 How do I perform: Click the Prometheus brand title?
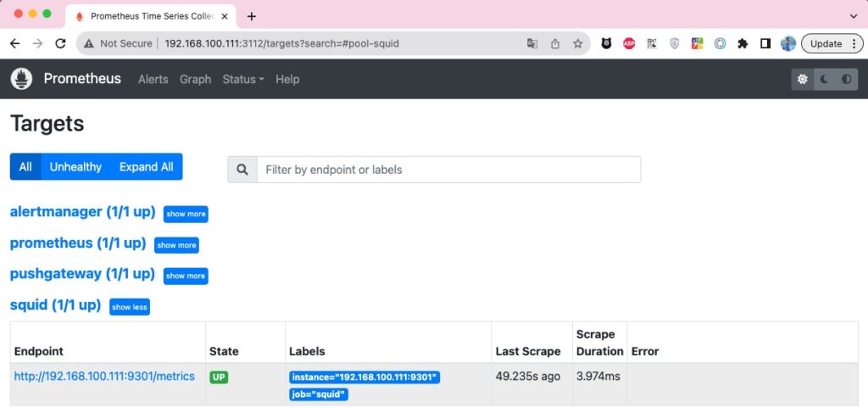[x=82, y=79]
